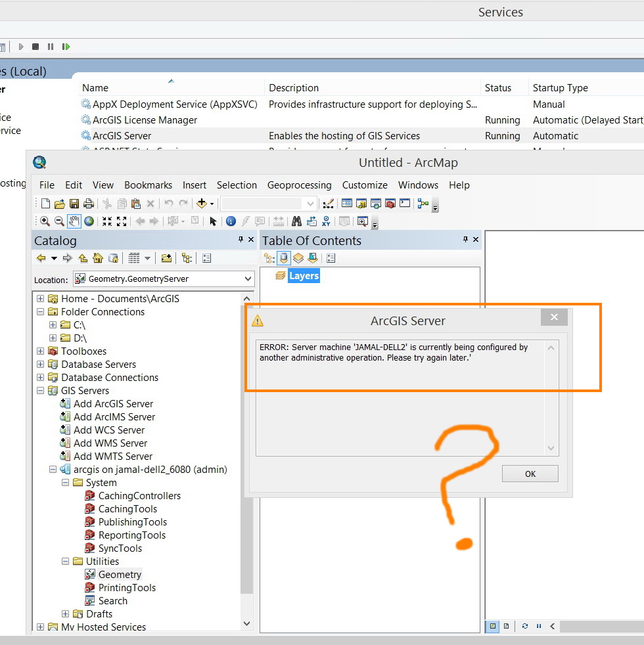Select the PrintingTools service in the Catalog tree
Image resolution: width=644 pixels, height=645 pixels.
[127, 588]
